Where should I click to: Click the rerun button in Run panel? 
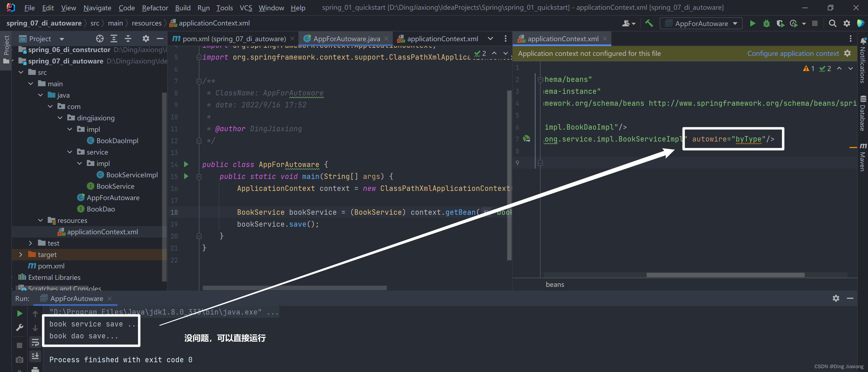coord(20,313)
